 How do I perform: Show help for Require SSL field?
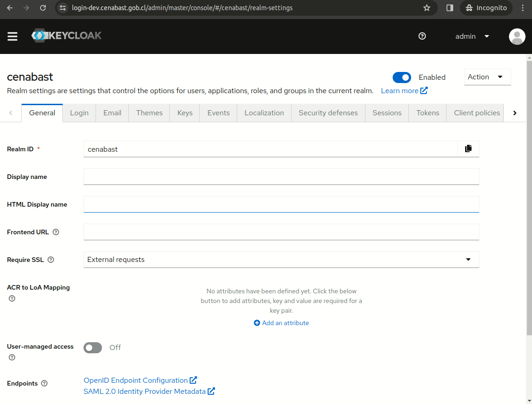click(x=51, y=260)
